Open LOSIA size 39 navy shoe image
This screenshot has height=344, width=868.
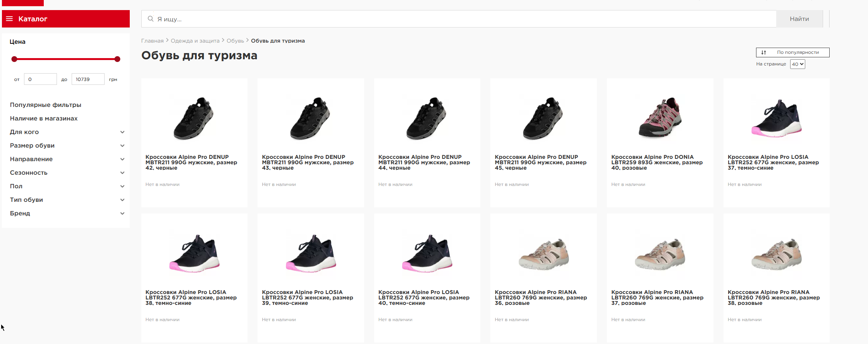(311, 253)
